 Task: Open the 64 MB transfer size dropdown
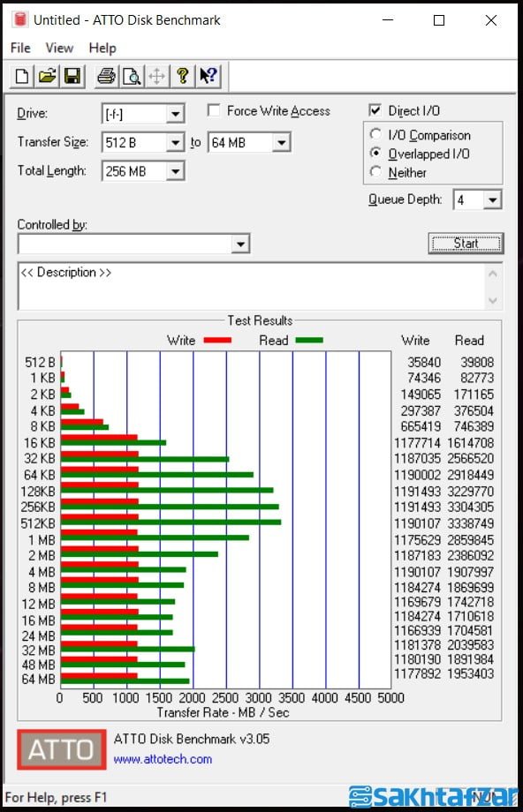point(281,142)
